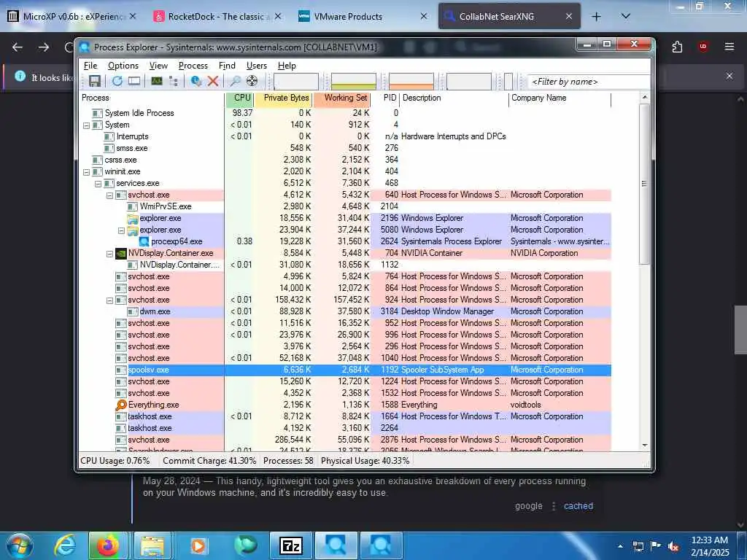This screenshot has height=560, width=747.
Task: Click the Save toolbar icon in Process Explorer
Action: click(94, 81)
